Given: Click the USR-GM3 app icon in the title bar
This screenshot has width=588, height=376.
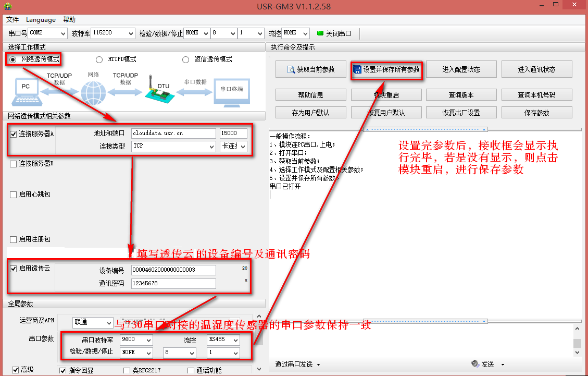Looking at the screenshot, I should (x=7, y=6).
